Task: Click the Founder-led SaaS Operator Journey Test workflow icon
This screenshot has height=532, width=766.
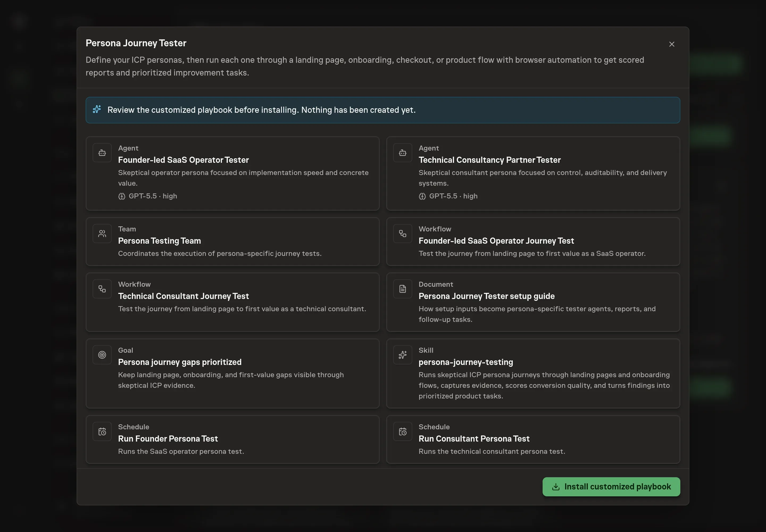Action: 403,234
